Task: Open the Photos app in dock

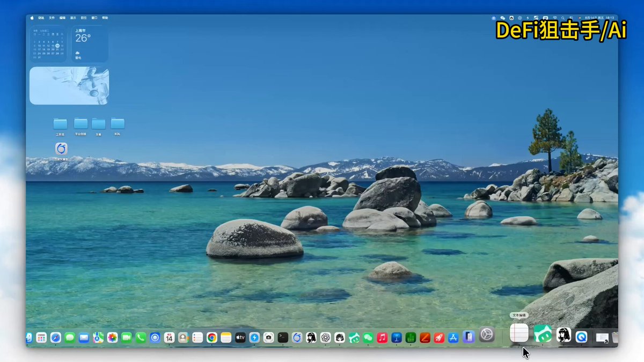Action: pyautogui.click(x=112, y=337)
